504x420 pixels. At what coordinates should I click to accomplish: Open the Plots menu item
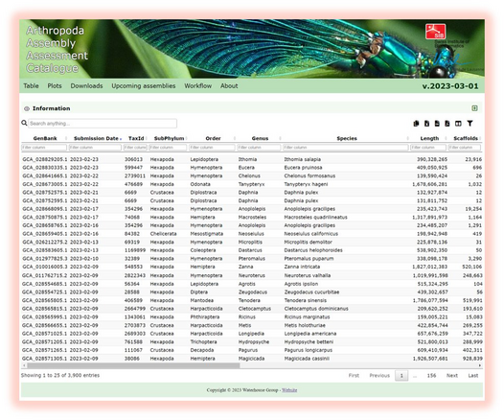point(55,86)
